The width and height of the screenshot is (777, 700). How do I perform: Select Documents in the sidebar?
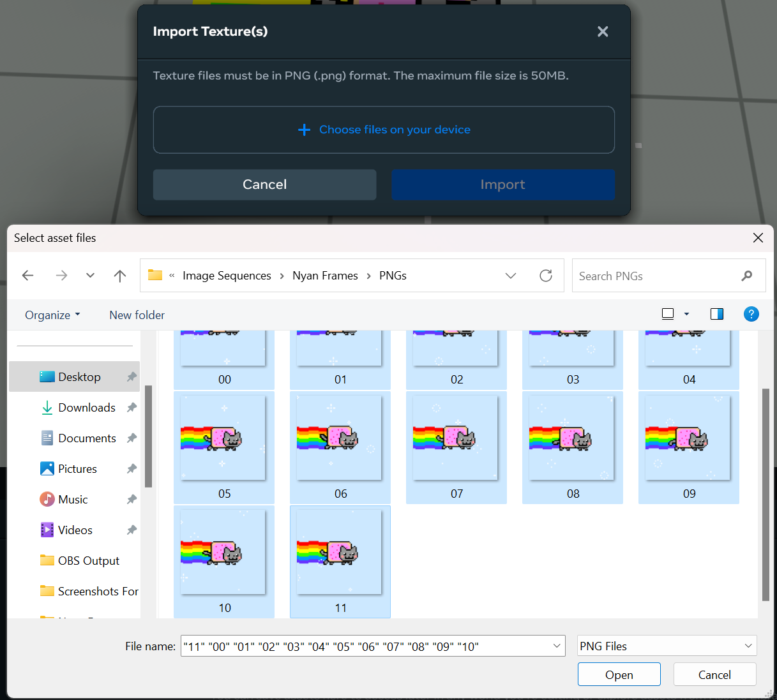74,438
